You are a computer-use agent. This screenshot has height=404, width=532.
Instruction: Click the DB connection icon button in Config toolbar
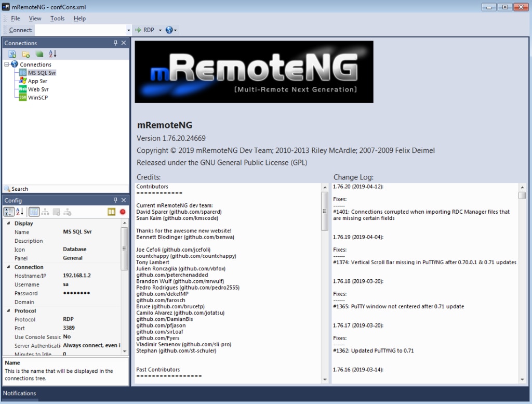tap(111, 212)
